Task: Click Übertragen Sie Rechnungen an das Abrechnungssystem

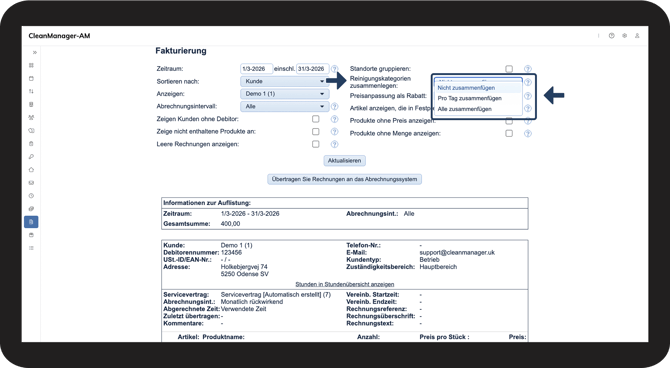Action: (344, 179)
